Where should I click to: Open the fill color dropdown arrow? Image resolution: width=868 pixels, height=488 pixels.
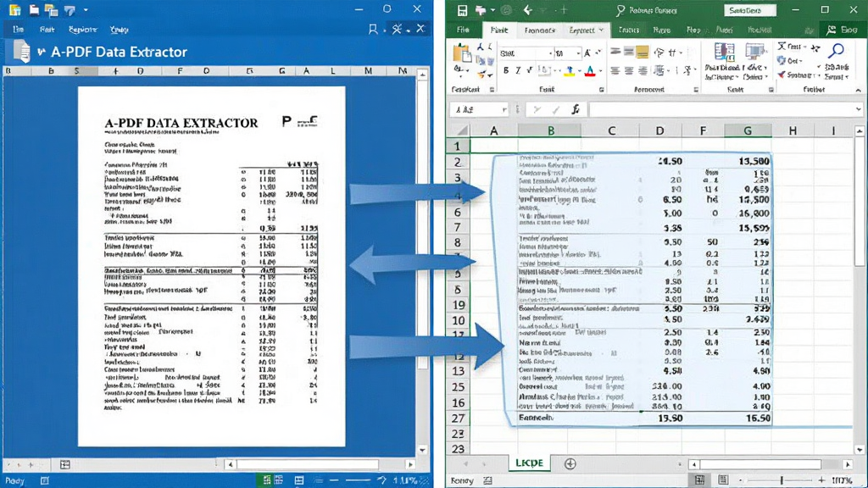click(578, 71)
